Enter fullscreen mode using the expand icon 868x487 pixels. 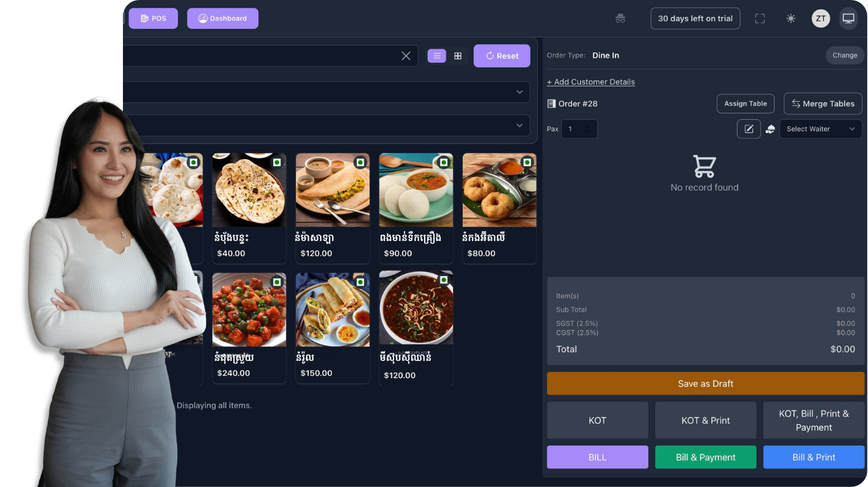tap(760, 18)
